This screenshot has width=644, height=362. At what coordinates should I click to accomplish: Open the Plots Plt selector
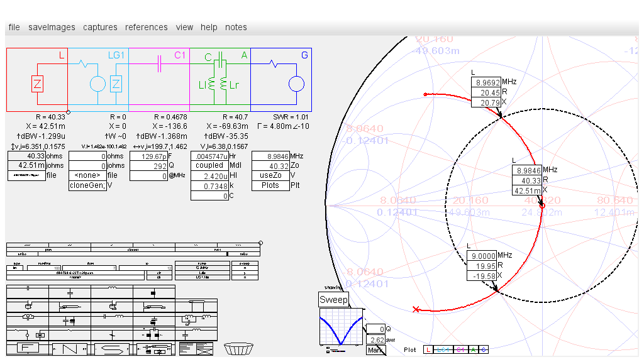coord(270,185)
